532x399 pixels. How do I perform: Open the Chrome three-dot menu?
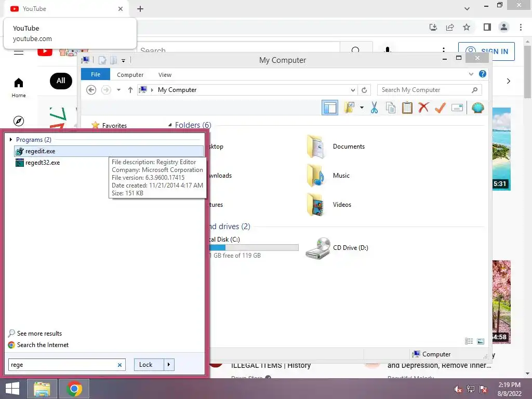(521, 27)
